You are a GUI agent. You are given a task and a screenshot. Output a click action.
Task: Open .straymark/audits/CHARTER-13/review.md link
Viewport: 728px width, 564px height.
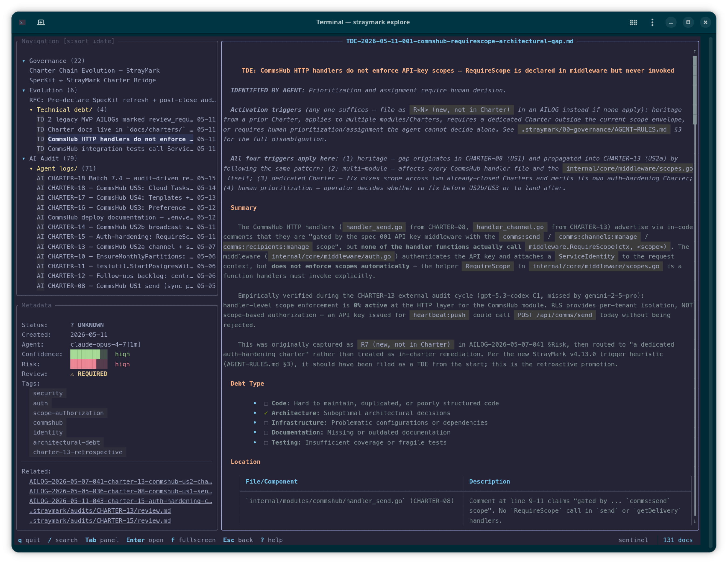click(100, 511)
